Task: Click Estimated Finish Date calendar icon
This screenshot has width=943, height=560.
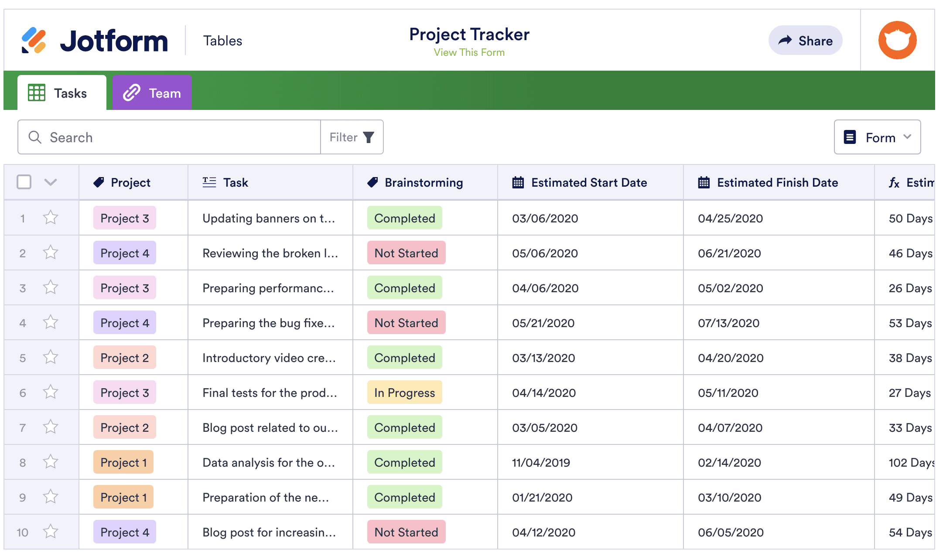Action: (704, 182)
